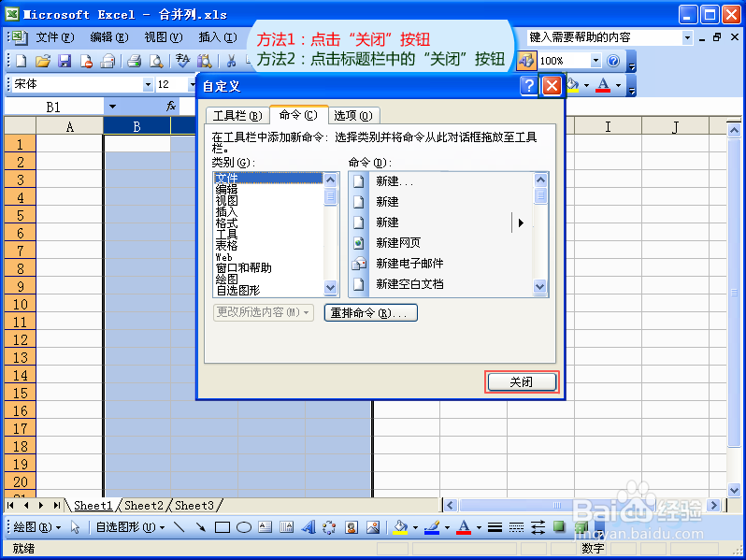Click the Arrow Style icon

tap(538, 527)
